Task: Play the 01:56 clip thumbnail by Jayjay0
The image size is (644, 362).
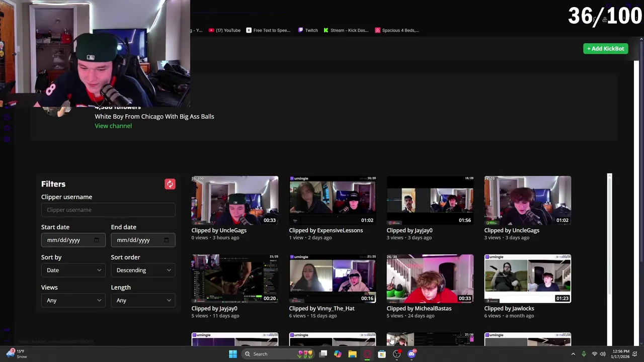Action: pos(430,200)
